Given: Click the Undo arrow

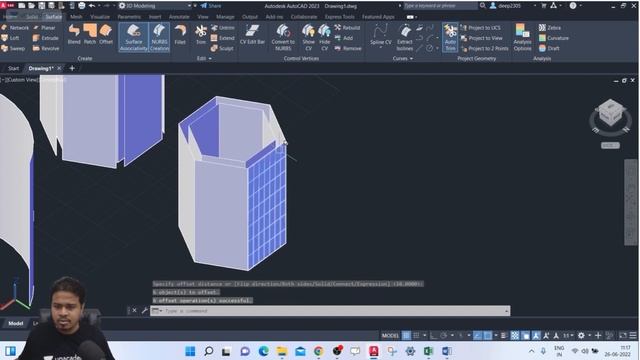Looking at the screenshot, I should click(92, 6).
